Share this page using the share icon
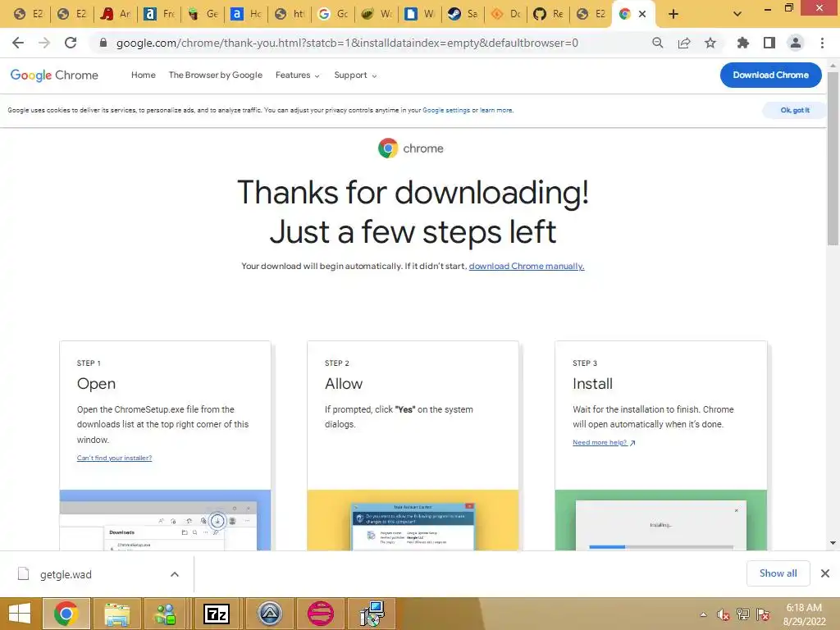 click(684, 43)
